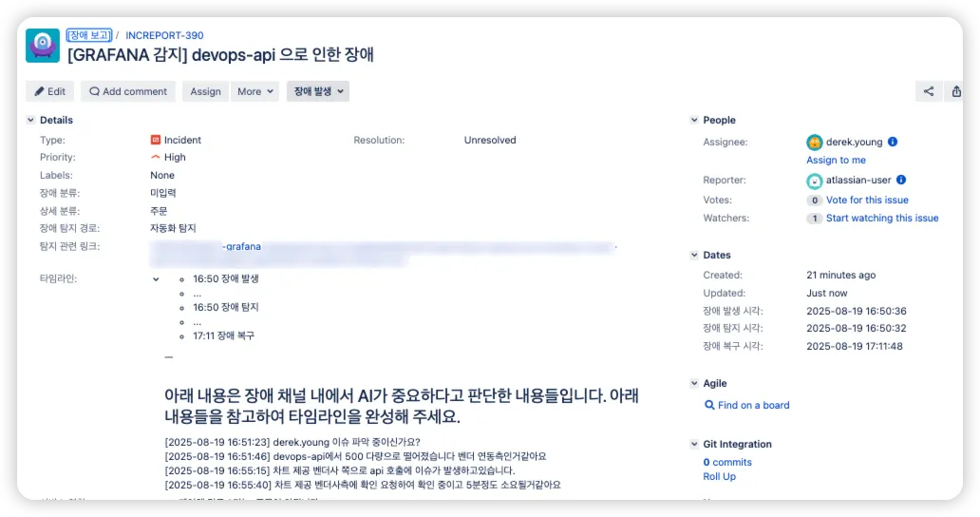
Task: Click date 2025-08-19 16:50:36
Action: point(857,311)
